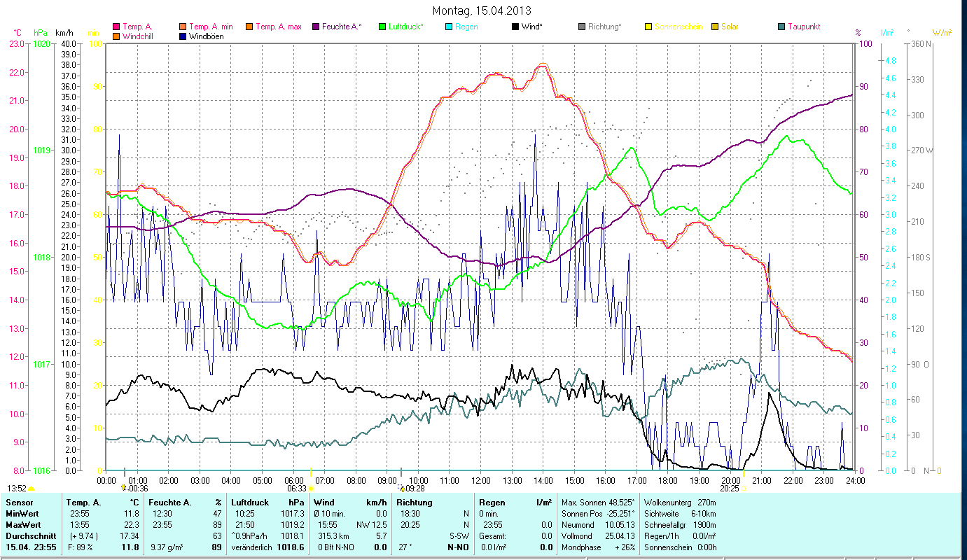Viewport: 967px width, 560px height.
Task: Click the dark blue Windböen legend swatch
Action: pos(183,36)
